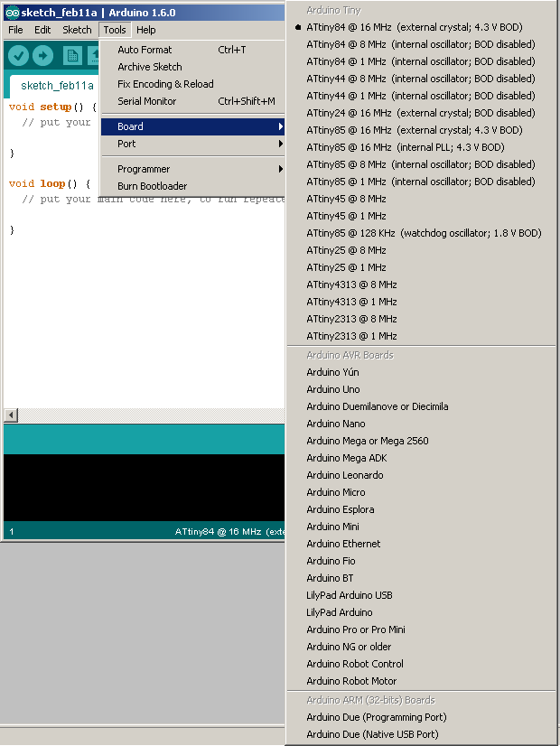Select ATtiny4313 @ 1 MHz
This screenshot has height=746, width=560.
[421, 302]
